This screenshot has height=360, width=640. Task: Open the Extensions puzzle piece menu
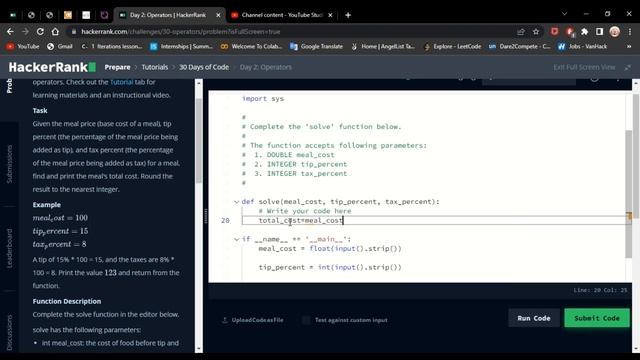(x=584, y=31)
